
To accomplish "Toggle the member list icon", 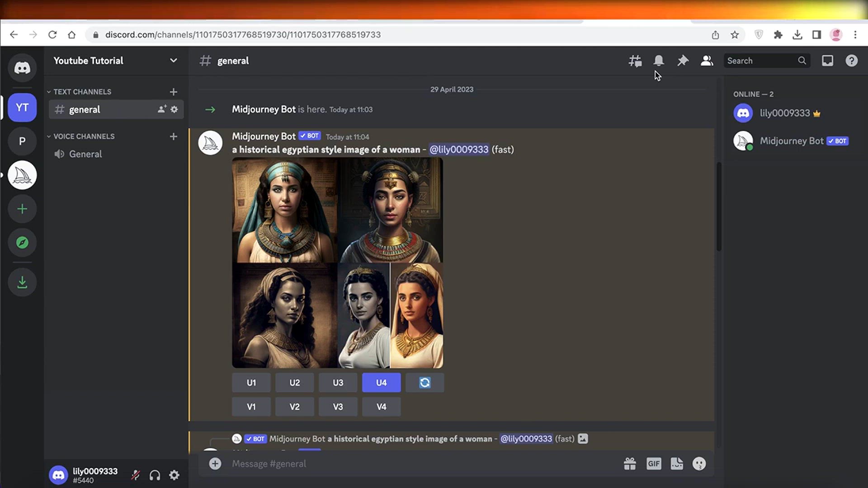I will point(707,61).
